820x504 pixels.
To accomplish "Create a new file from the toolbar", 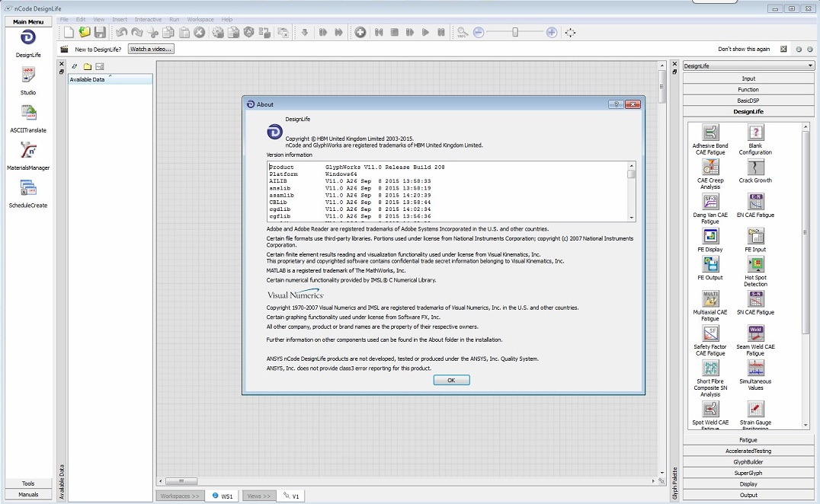I will click(x=69, y=33).
